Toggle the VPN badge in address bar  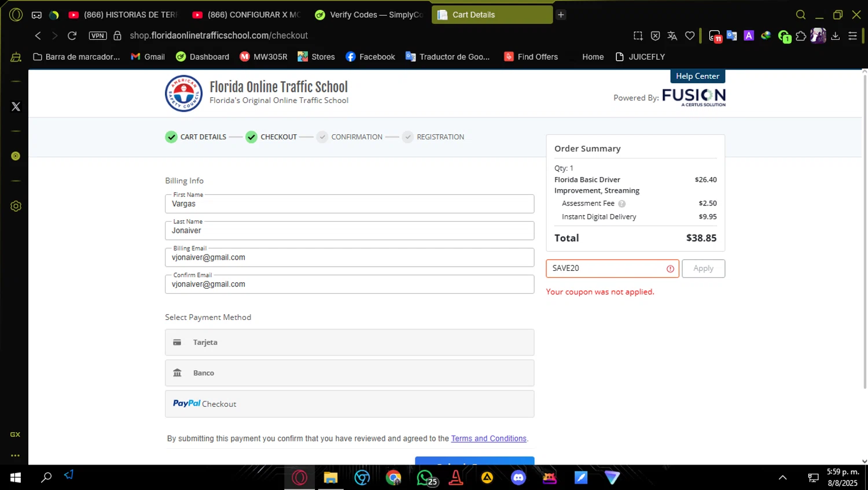click(x=98, y=36)
